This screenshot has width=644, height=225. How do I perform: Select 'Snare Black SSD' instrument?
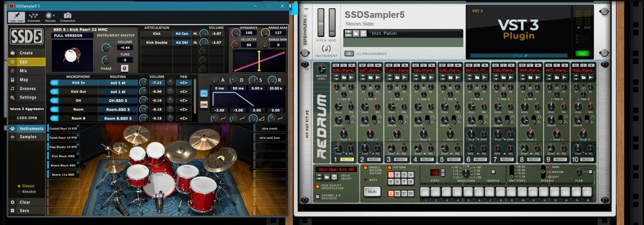(63, 165)
